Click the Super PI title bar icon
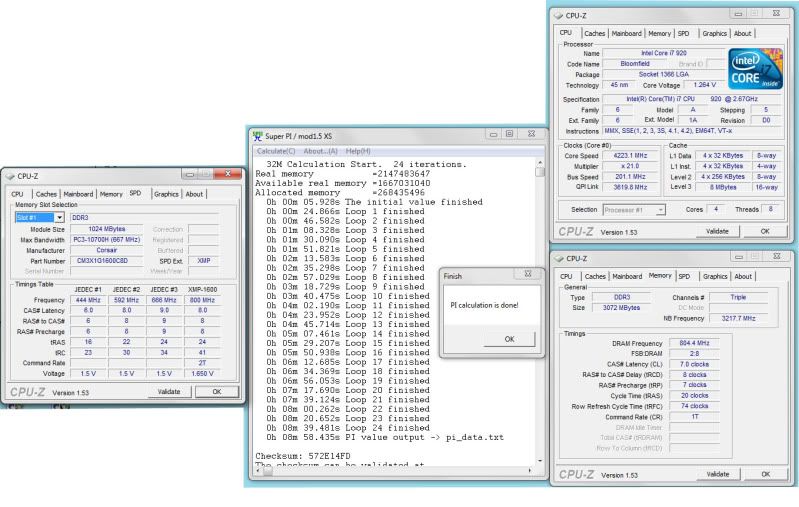 pos(256,136)
